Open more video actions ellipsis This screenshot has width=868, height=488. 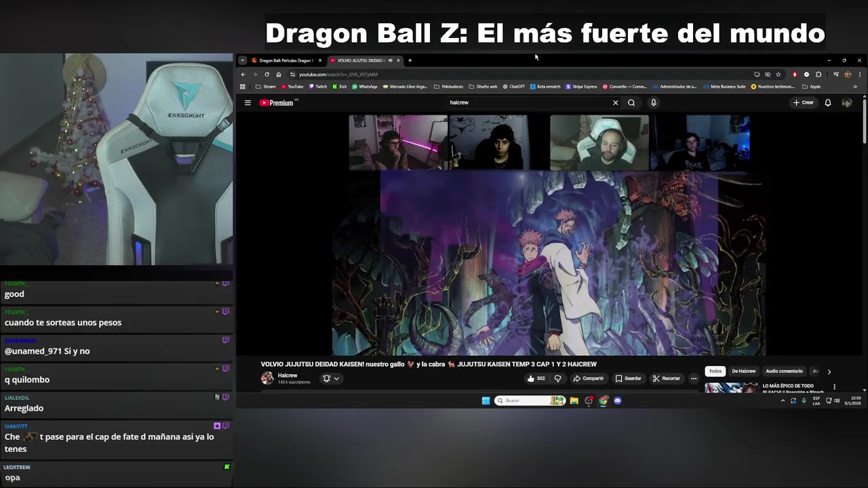[x=694, y=378]
